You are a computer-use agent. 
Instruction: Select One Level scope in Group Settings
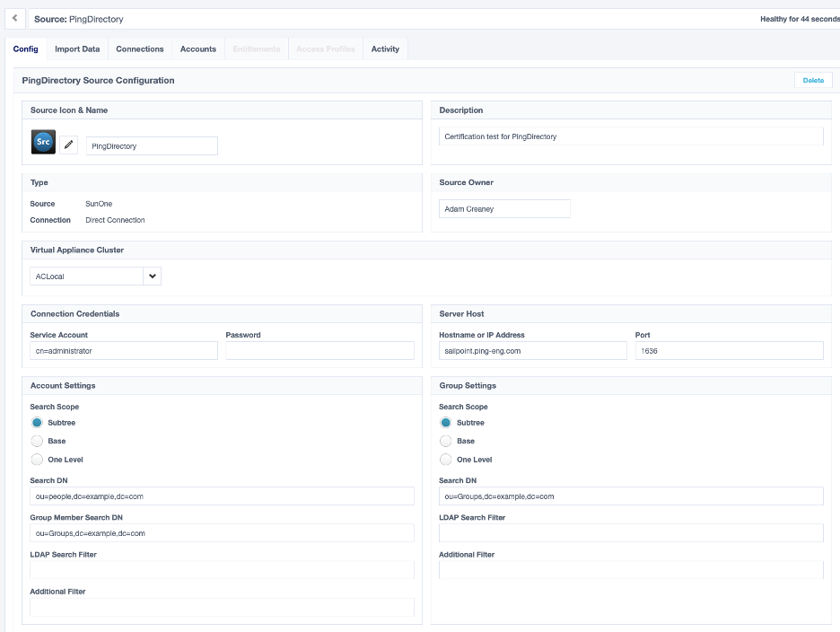(x=445, y=459)
